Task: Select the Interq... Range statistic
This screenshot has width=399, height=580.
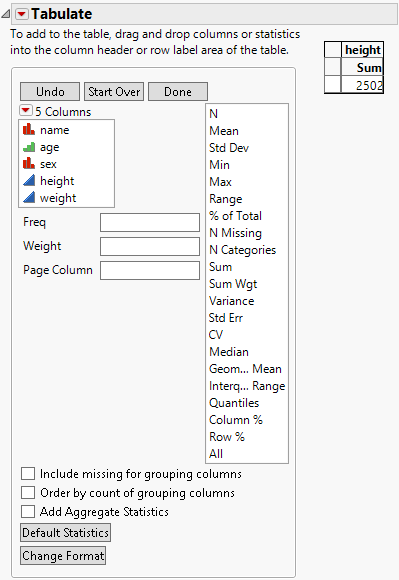Action: point(247,386)
